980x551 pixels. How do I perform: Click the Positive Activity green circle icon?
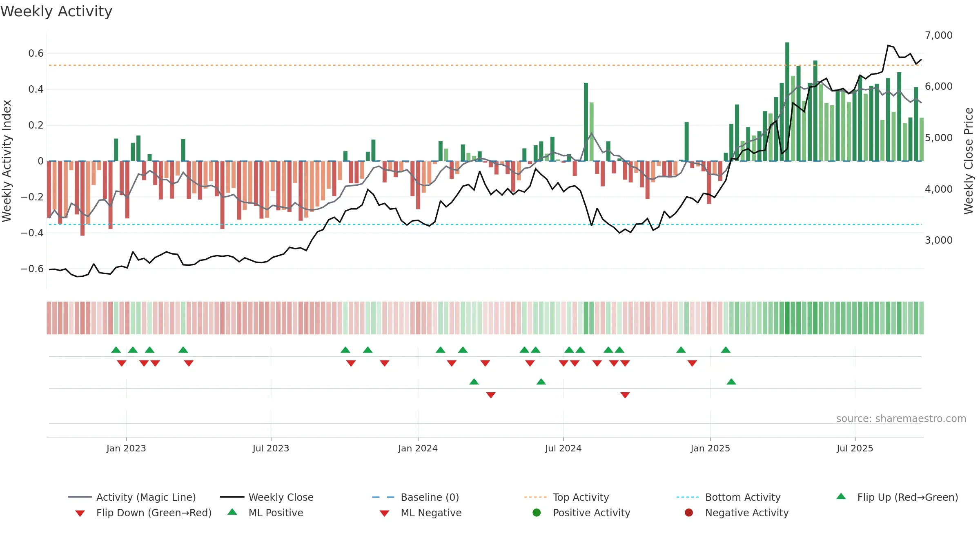pos(537,513)
